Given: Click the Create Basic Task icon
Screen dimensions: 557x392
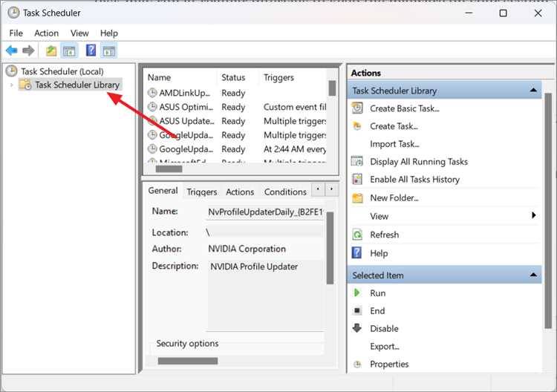Looking at the screenshot, I should click(x=357, y=108).
